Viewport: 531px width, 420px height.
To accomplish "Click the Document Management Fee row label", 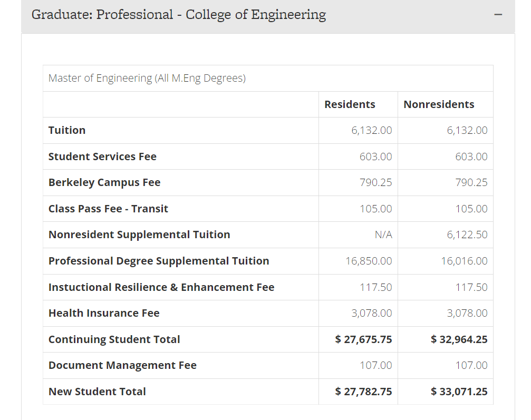I will [122, 365].
